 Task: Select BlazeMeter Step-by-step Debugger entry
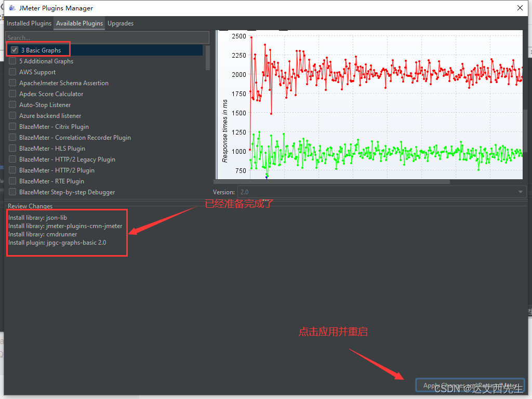(67, 192)
